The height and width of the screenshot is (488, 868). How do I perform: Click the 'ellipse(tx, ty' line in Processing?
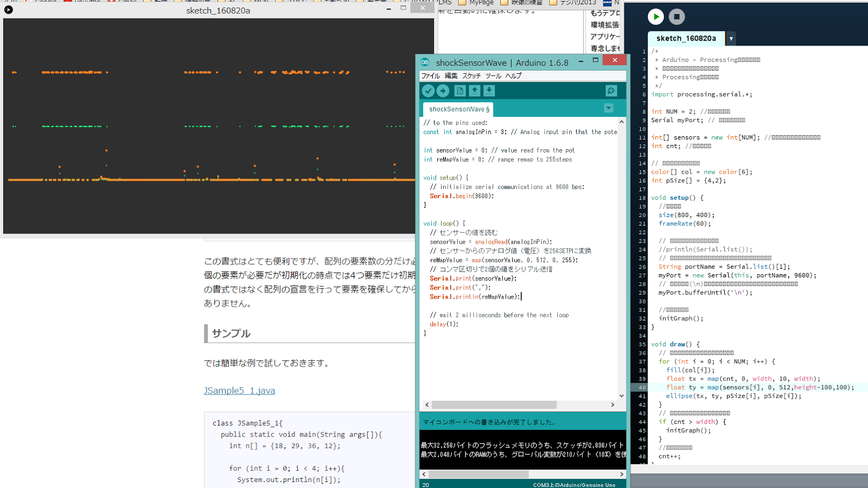pyautogui.click(x=733, y=396)
